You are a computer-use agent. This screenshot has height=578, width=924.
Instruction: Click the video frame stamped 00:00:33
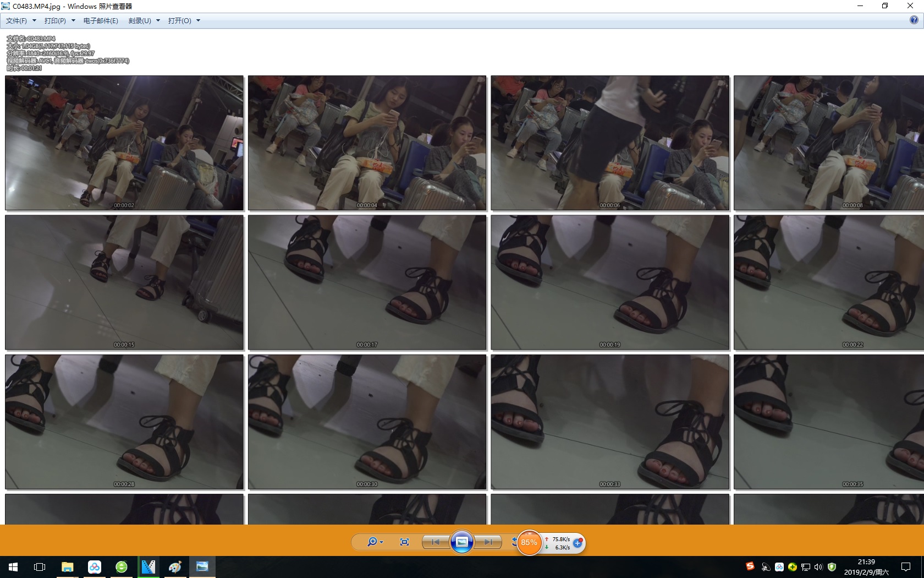(x=610, y=422)
